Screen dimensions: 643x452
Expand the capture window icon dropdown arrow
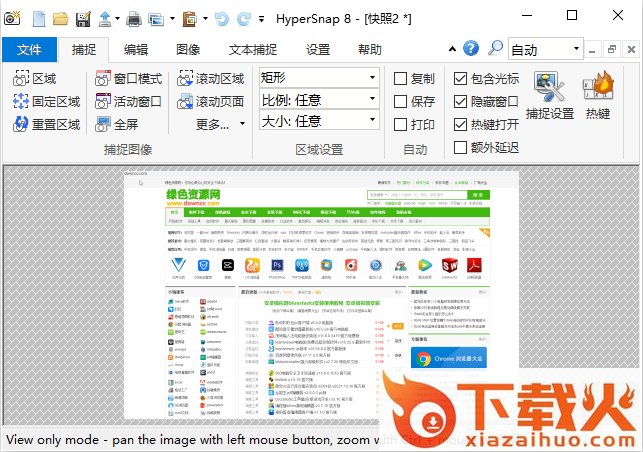172,19
